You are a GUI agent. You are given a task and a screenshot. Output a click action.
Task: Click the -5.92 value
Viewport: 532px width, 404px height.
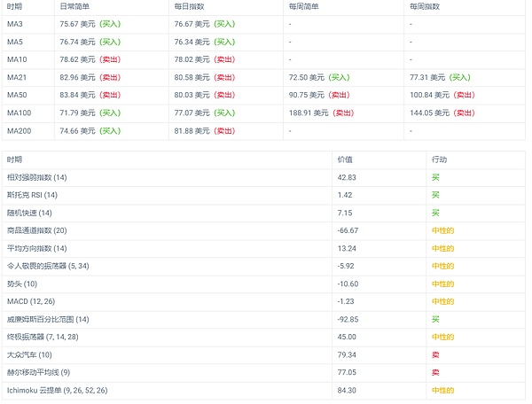(346, 266)
